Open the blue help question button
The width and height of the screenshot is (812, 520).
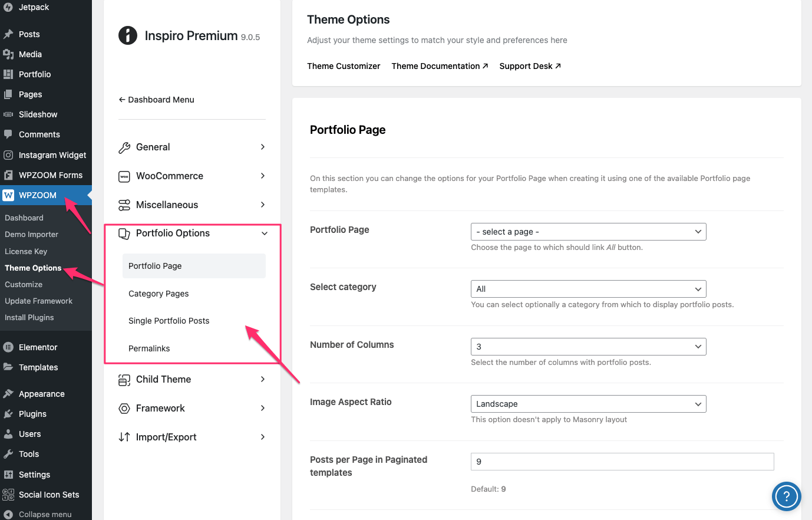[x=787, y=496]
